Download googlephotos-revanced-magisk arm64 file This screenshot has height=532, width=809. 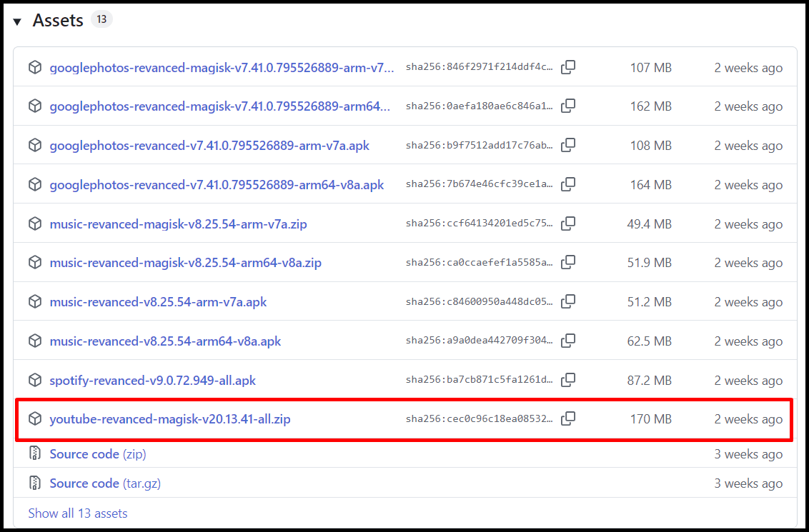point(220,106)
